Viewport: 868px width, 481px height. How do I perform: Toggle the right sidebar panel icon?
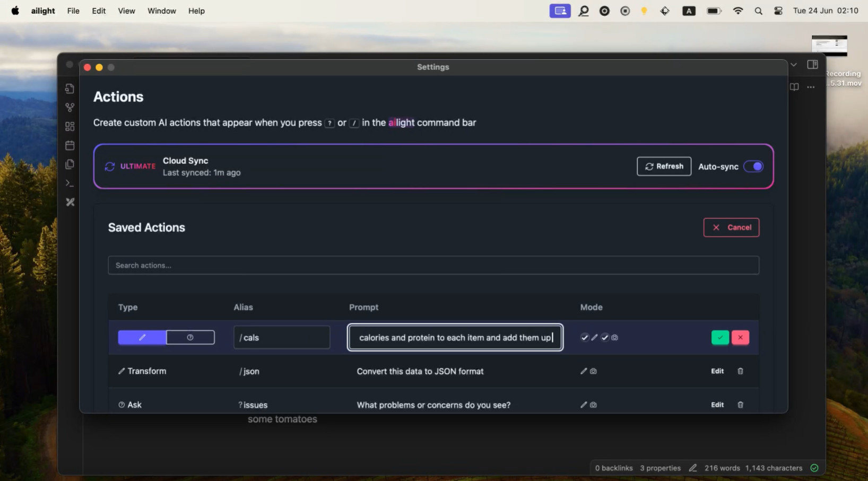pyautogui.click(x=812, y=65)
